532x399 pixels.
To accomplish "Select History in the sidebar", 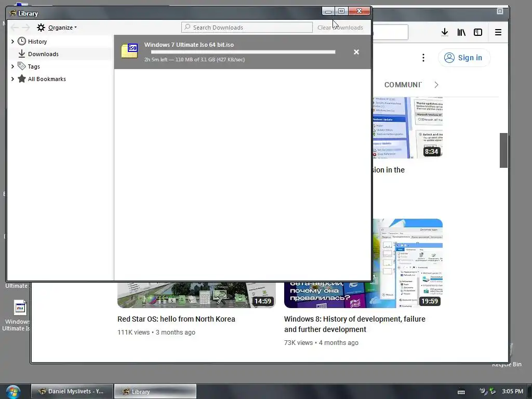I will point(37,42).
